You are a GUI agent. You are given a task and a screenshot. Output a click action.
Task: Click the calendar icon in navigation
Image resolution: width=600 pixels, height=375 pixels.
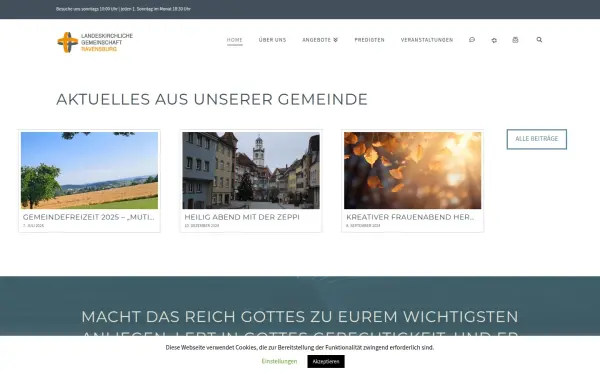point(515,40)
